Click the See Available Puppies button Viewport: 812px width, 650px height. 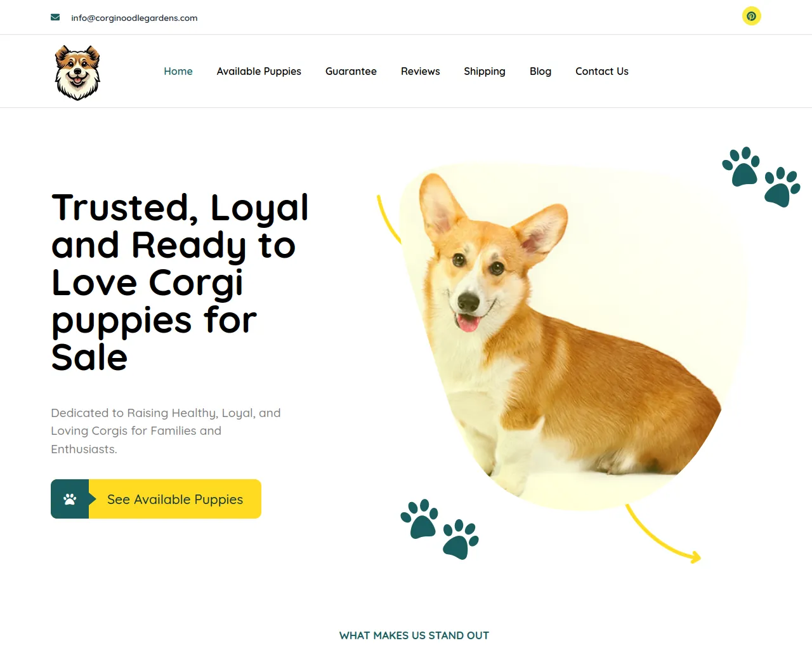[156, 499]
